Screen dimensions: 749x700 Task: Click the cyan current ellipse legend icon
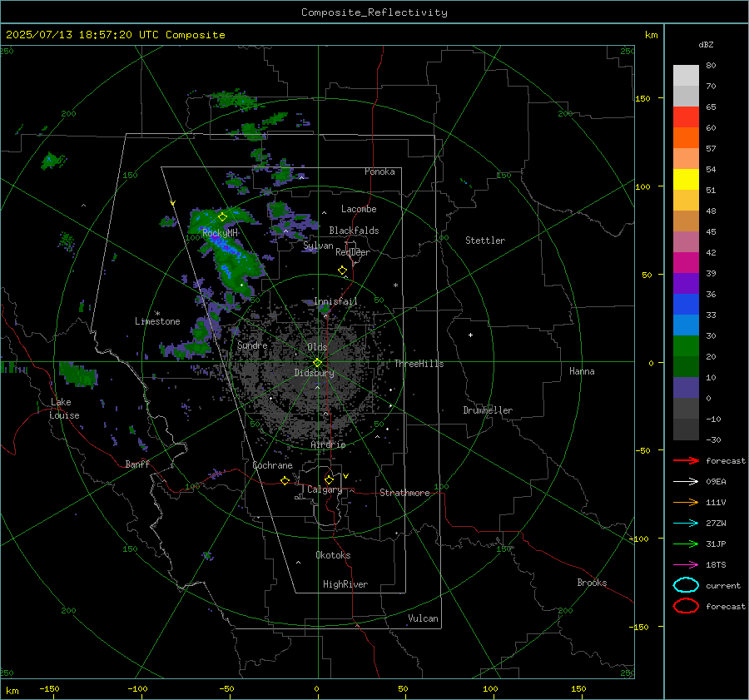686,585
